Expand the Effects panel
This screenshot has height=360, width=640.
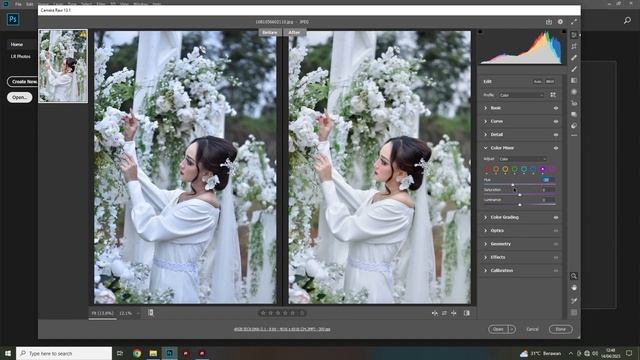point(486,258)
